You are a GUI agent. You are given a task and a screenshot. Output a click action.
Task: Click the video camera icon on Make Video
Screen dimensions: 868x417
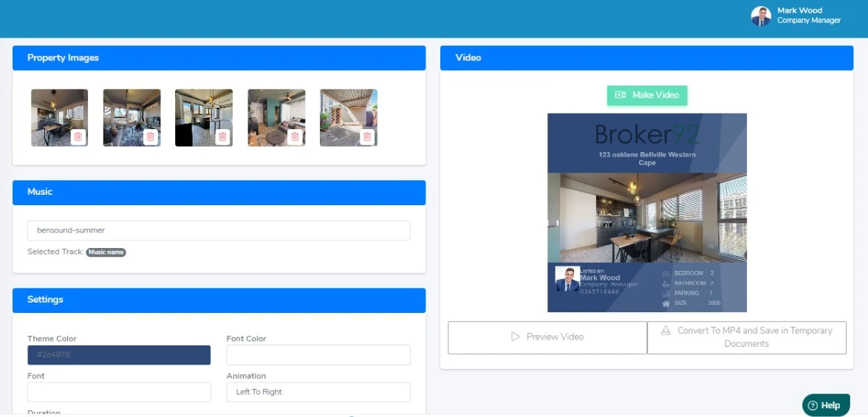tap(621, 95)
